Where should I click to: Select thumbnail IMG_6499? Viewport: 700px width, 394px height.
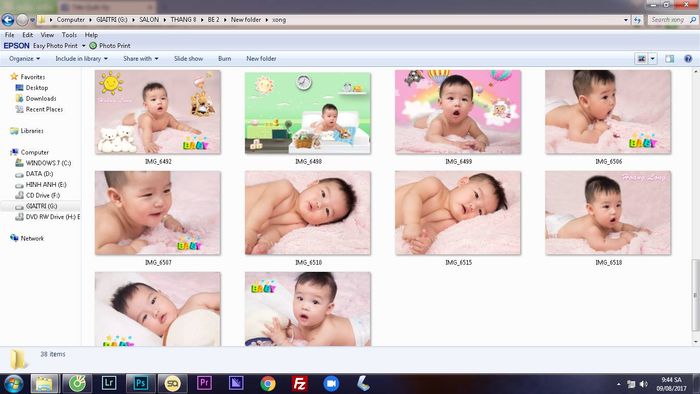458,112
